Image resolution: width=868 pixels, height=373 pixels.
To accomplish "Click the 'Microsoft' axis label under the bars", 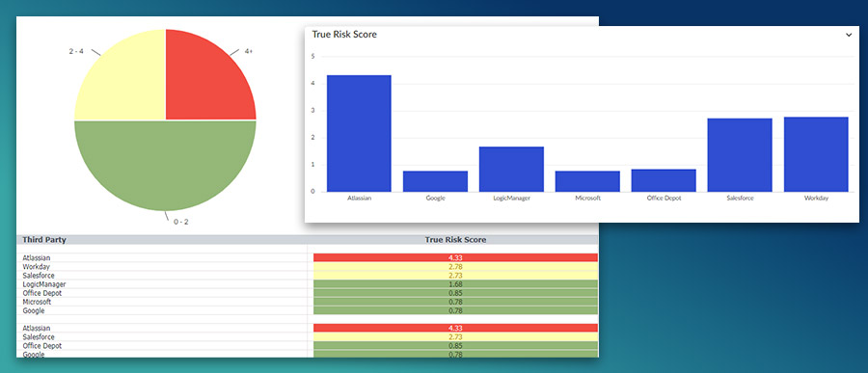I will 587,199.
